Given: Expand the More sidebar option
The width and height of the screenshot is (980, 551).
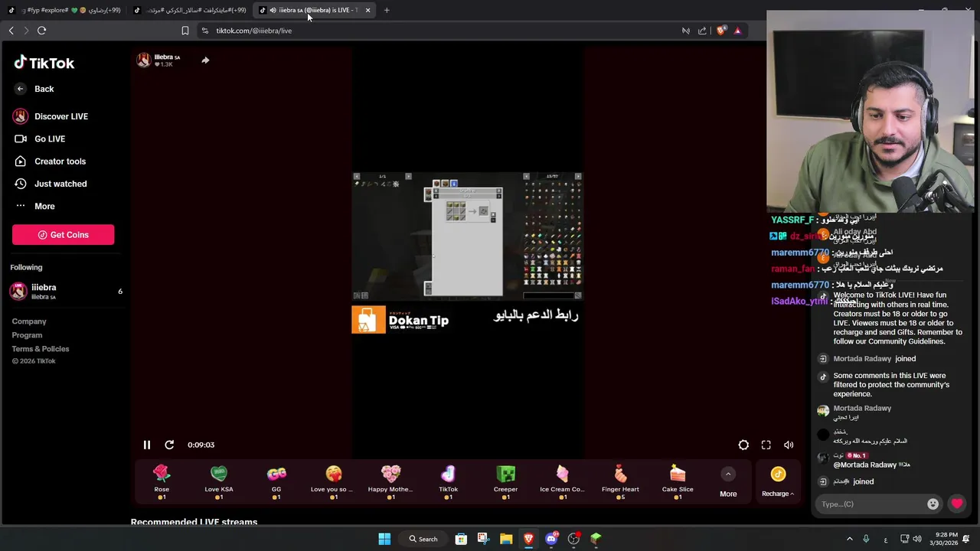Looking at the screenshot, I should (34, 206).
